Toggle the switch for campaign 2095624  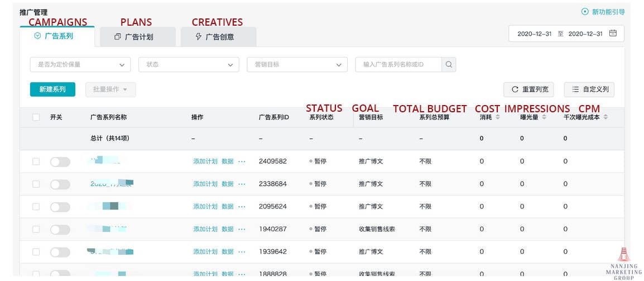tap(60, 207)
